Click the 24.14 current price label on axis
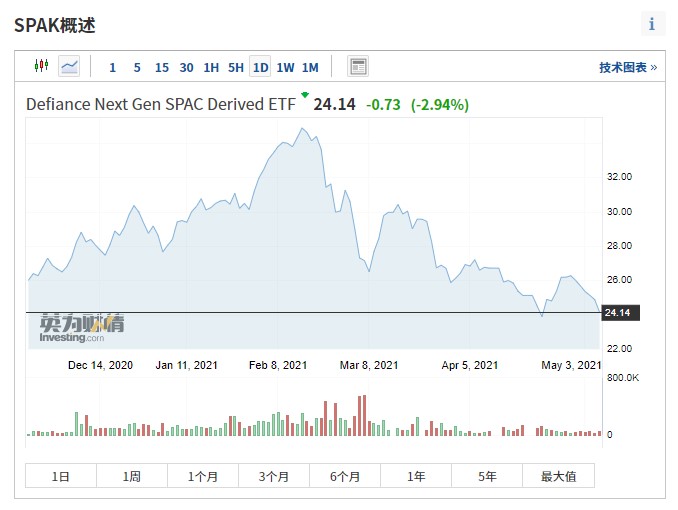Viewport: 678px width, 510px height. (618, 313)
